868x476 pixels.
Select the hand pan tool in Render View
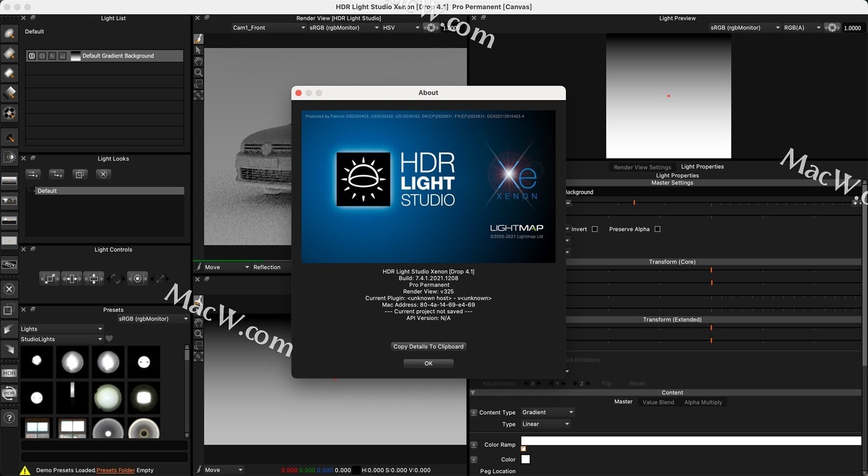tap(198, 61)
